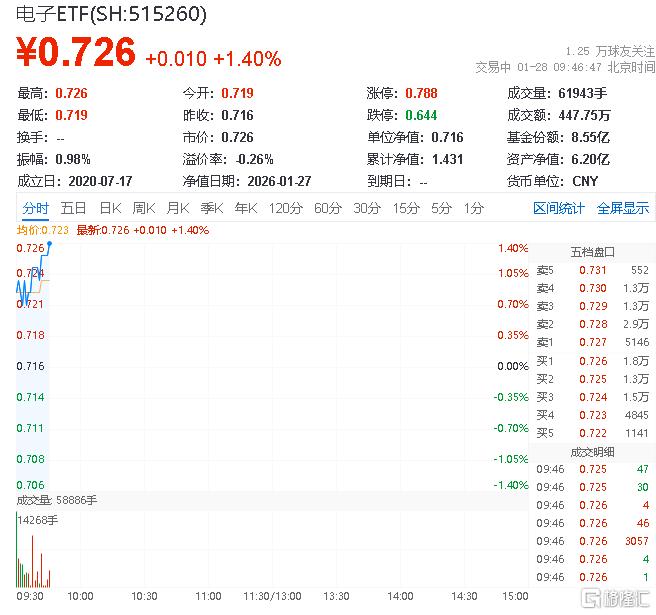Click the 1.25 万球友关注 follower count
656x615 pixels.
610,51
